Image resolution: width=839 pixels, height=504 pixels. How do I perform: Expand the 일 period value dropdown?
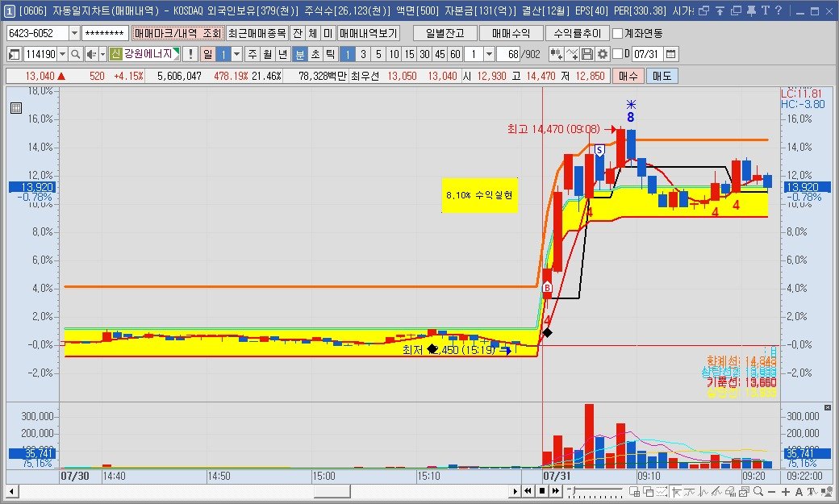coord(236,54)
